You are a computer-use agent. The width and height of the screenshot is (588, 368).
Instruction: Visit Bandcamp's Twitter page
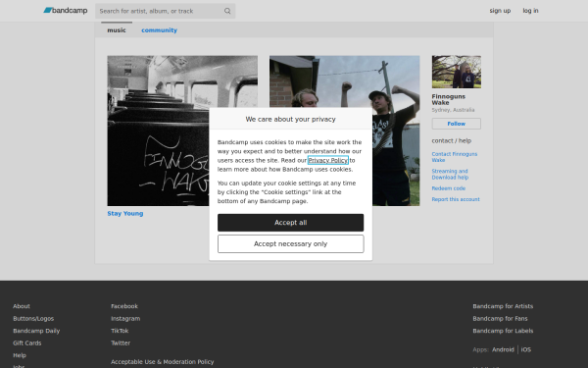tap(121, 342)
